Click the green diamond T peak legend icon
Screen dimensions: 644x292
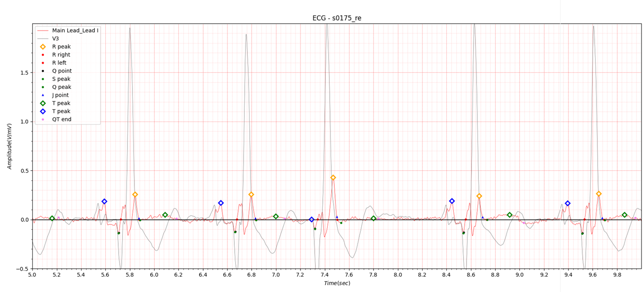tap(43, 103)
